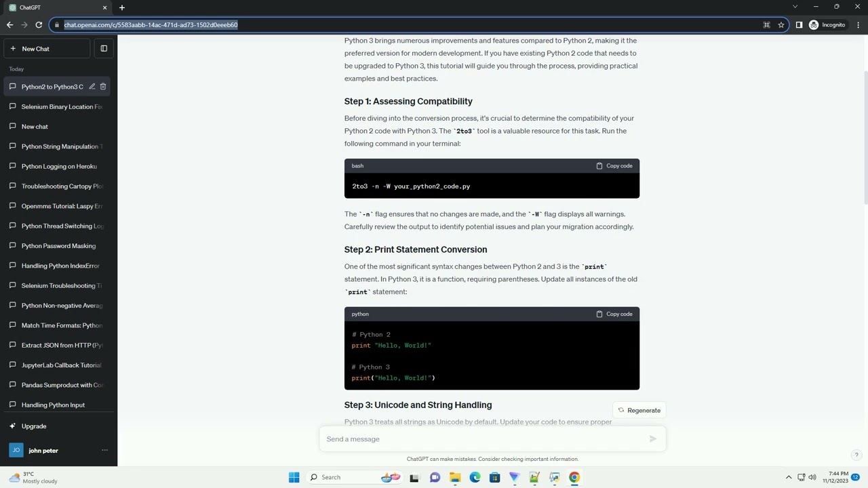Open the john peter account menu dots
Viewport: 868px width, 488px height.
[104, 450]
